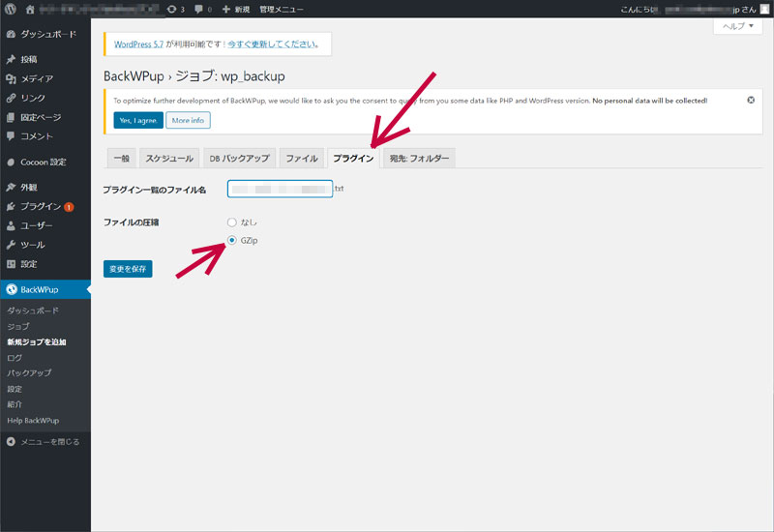Select なし no compression option
The height and width of the screenshot is (532, 774).
(x=231, y=222)
